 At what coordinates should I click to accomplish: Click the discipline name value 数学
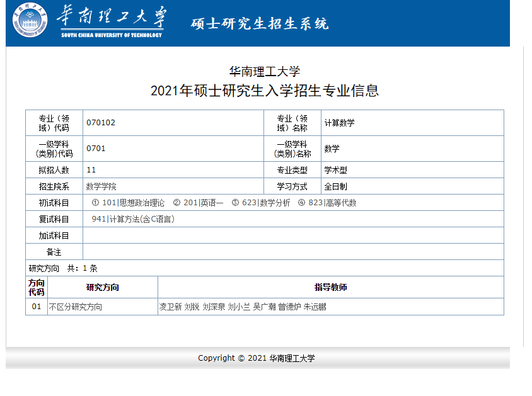pyautogui.click(x=332, y=149)
